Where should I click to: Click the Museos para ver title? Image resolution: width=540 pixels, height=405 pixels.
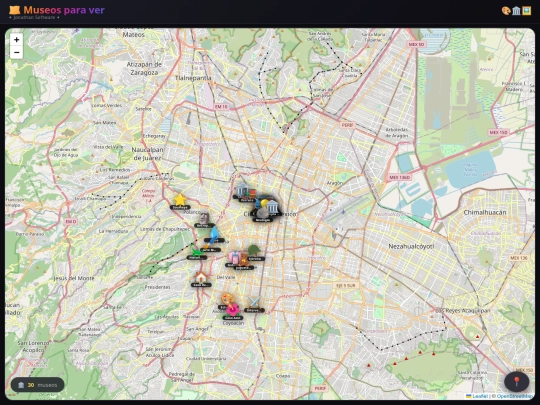tap(64, 10)
